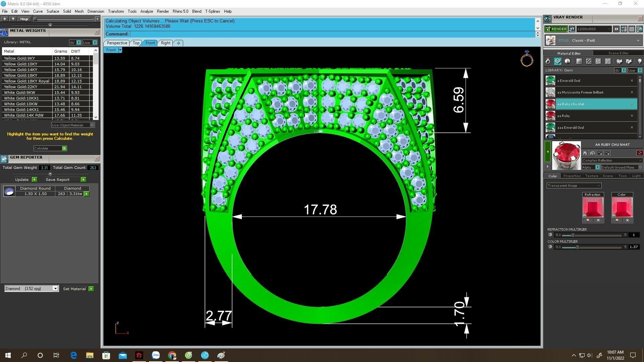Click the light bulb material icon

point(639,61)
